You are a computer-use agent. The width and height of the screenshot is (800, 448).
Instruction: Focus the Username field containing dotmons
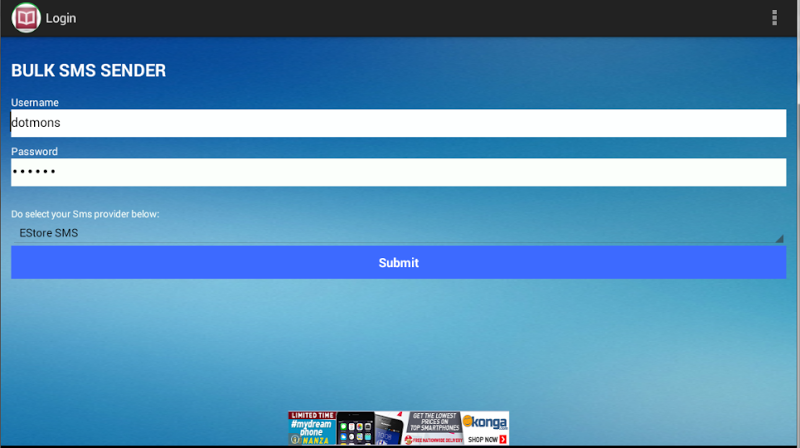(x=398, y=123)
